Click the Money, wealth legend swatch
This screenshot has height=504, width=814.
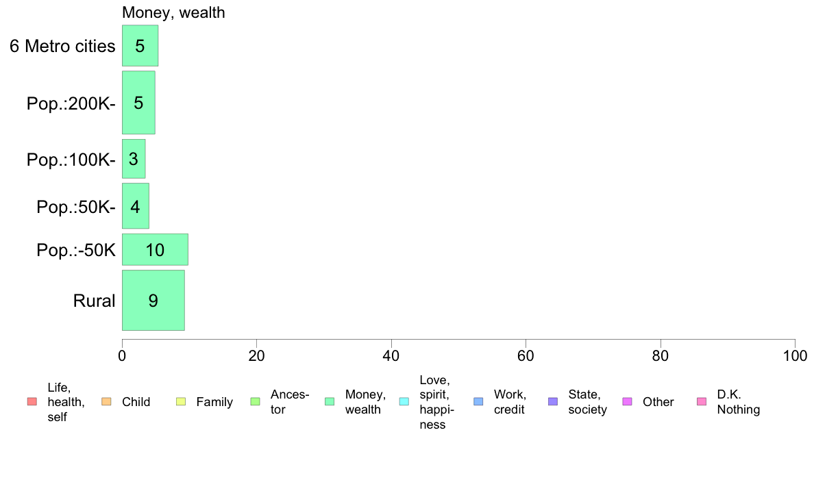pyautogui.click(x=330, y=402)
